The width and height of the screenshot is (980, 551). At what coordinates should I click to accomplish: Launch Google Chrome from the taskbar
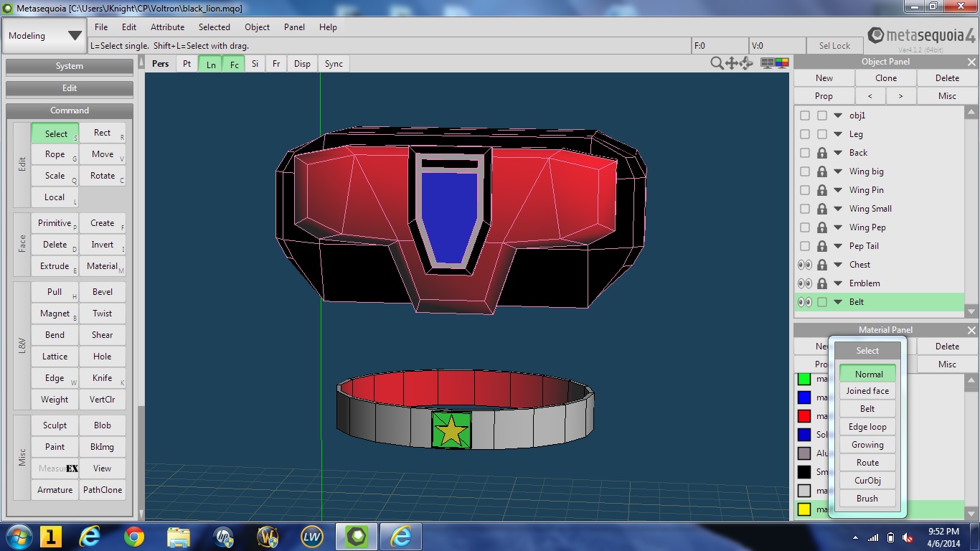[133, 536]
